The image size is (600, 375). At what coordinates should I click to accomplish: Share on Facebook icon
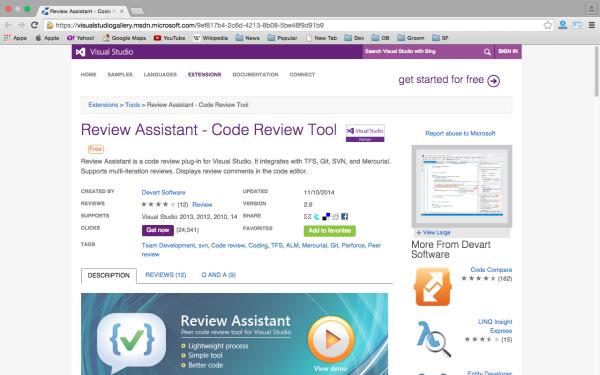tap(344, 217)
